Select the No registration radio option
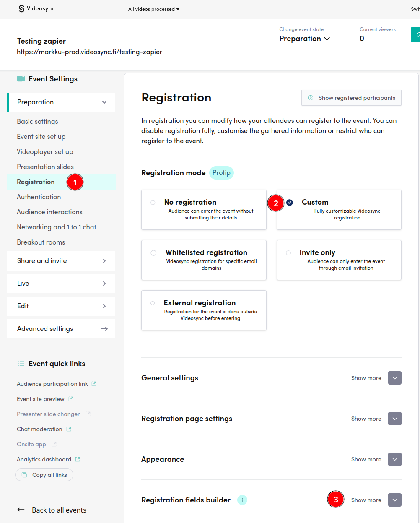This screenshot has height=523, width=420. [153, 203]
